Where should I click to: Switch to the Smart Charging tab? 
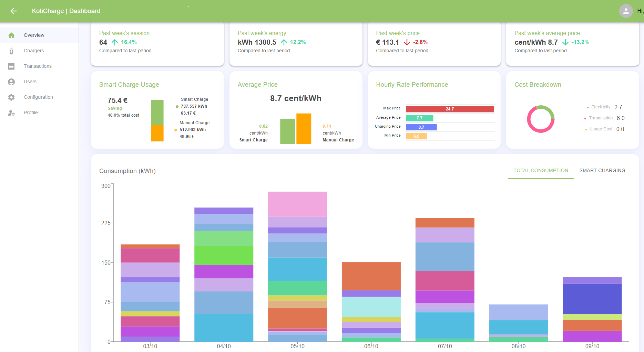(x=602, y=170)
